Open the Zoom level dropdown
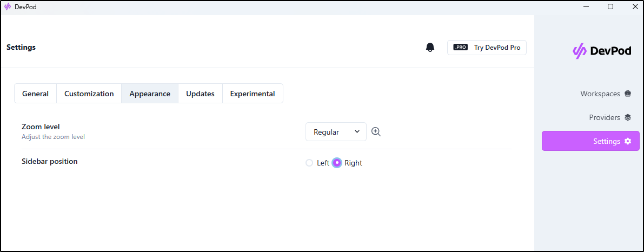The image size is (644, 252). [336, 132]
